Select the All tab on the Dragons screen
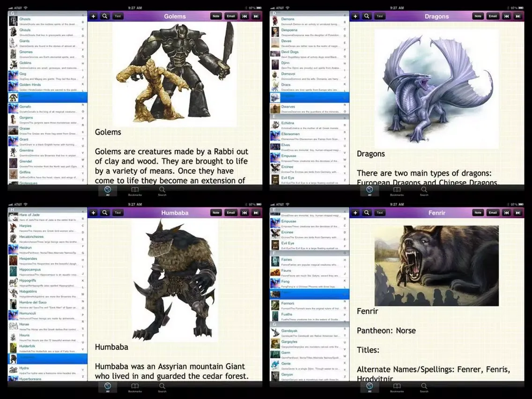This screenshot has width=532, height=399. click(x=369, y=191)
